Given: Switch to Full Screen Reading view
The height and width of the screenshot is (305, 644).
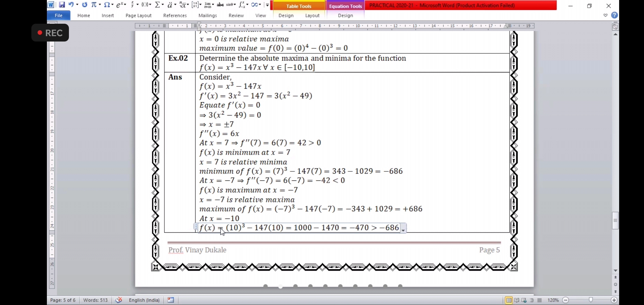Looking at the screenshot, I should (x=517, y=300).
